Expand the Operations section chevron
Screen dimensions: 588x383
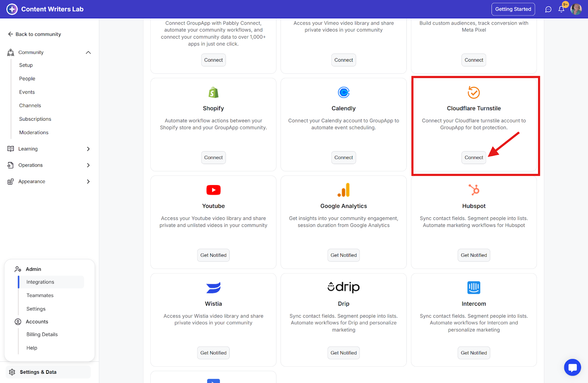point(88,165)
